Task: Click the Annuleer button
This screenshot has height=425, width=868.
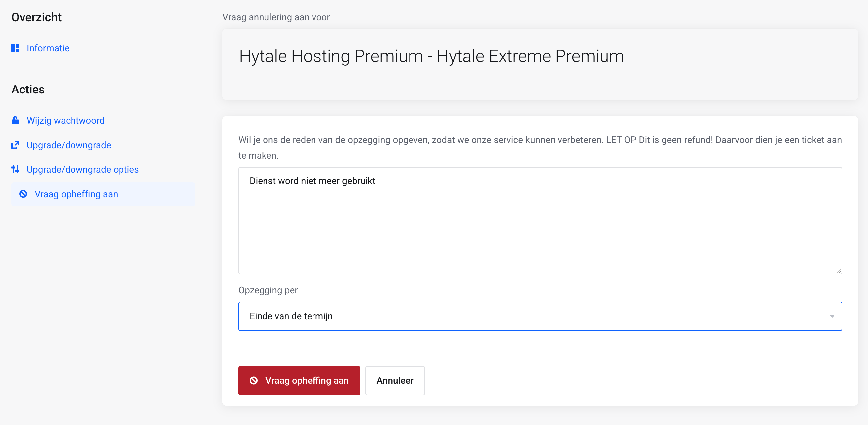Action: pyautogui.click(x=395, y=381)
